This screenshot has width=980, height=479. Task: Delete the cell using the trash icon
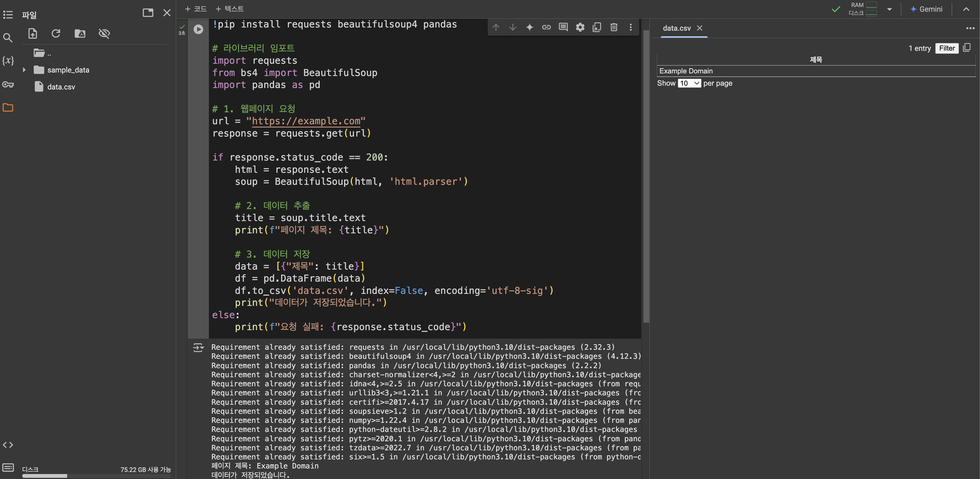[614, 27]
